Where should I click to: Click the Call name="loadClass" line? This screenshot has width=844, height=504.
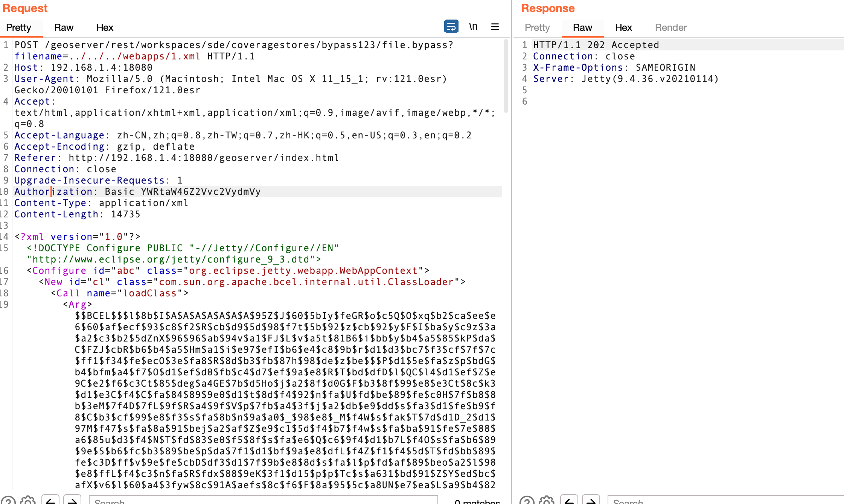(120, 293)
